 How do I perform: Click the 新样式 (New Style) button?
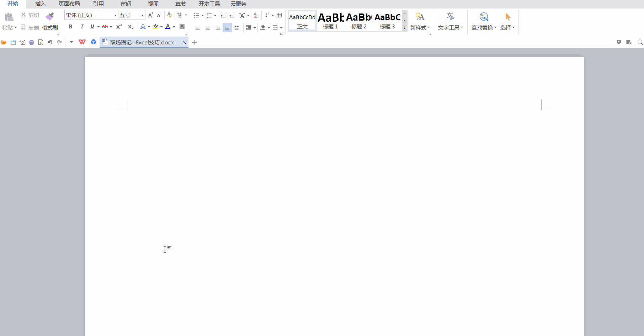click(x=420, y=21)
